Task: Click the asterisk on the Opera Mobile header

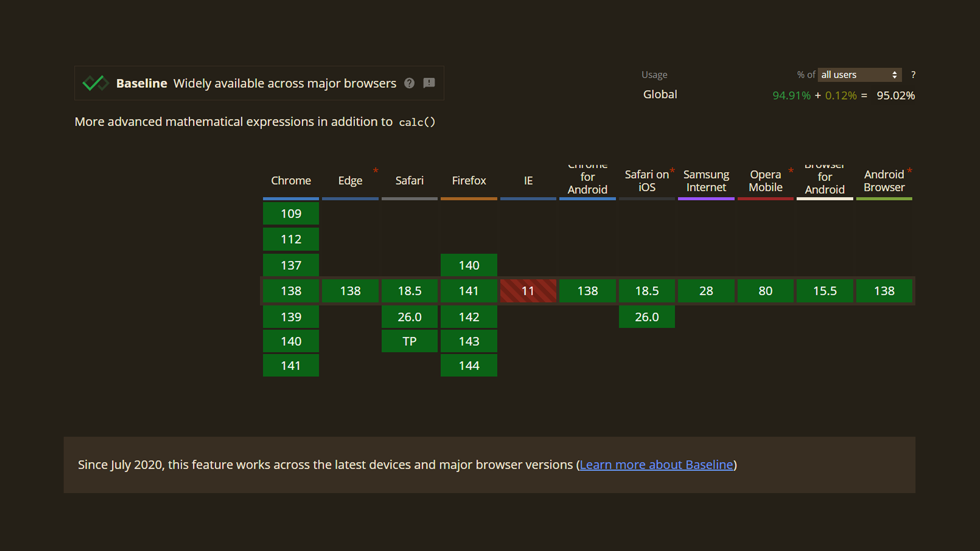Action: pos(791,171)
